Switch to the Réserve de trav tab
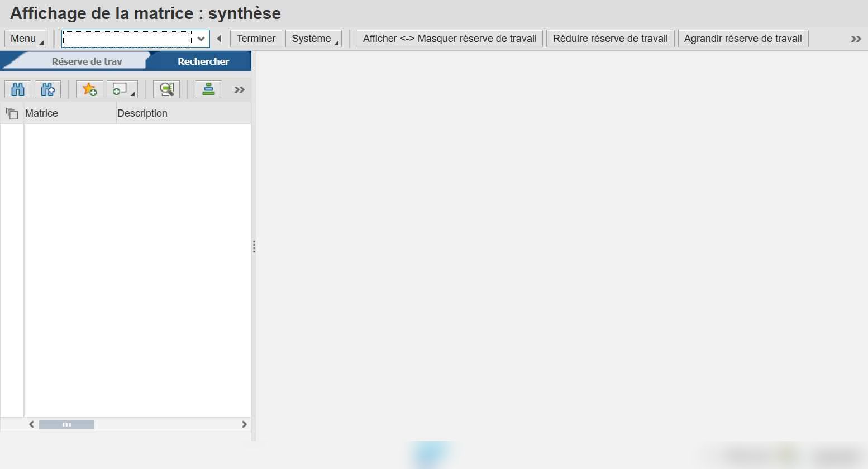 pos(87,61)
